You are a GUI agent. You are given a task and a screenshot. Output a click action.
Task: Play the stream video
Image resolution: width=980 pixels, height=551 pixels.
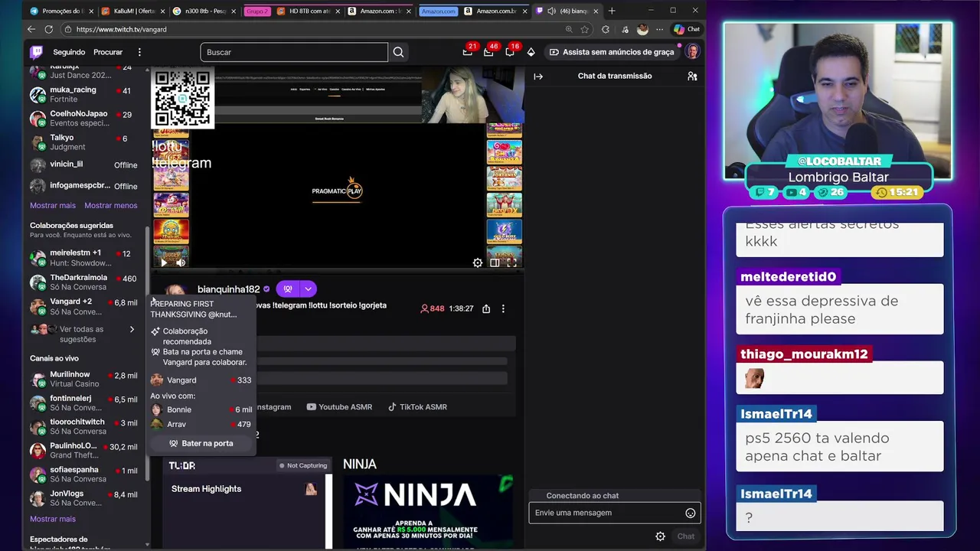[x=163, y=262]
